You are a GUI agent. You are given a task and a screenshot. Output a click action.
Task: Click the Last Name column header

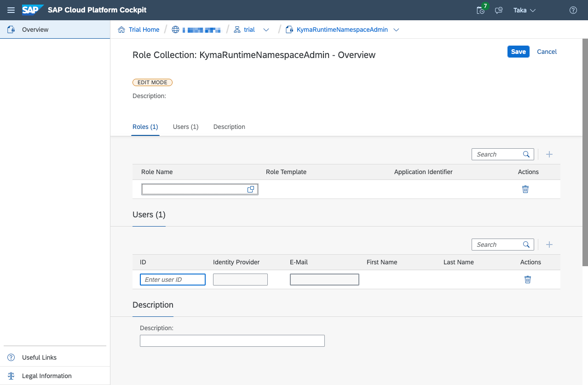coord(459,262)
